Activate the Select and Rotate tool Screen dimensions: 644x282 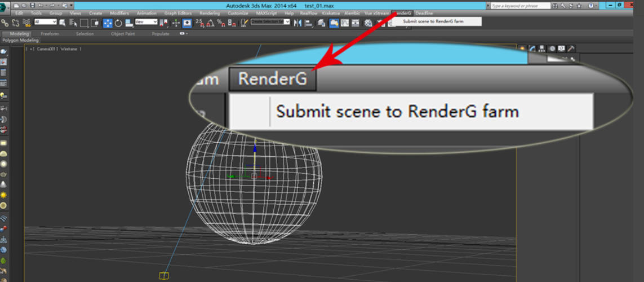coord(118,23)
